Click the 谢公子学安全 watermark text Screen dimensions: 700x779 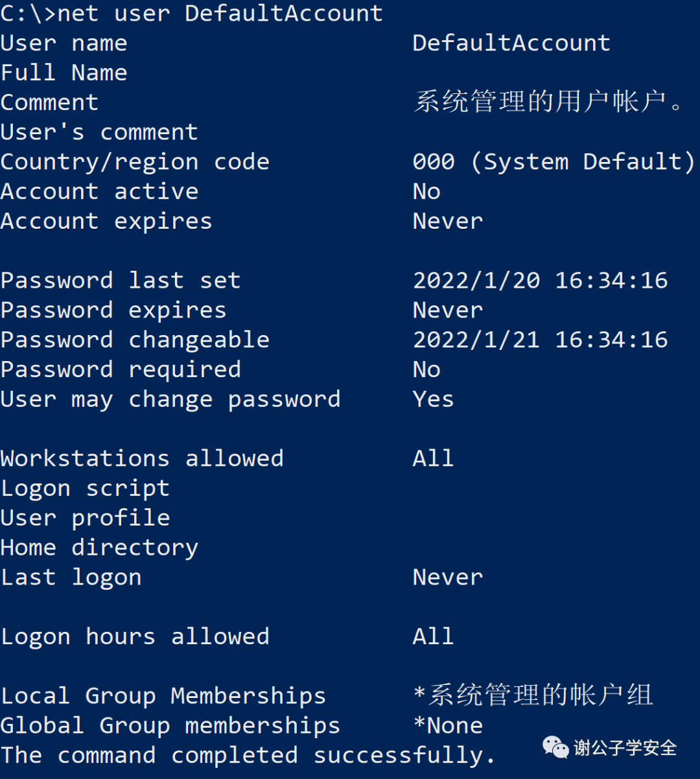(x=625, y=748)
